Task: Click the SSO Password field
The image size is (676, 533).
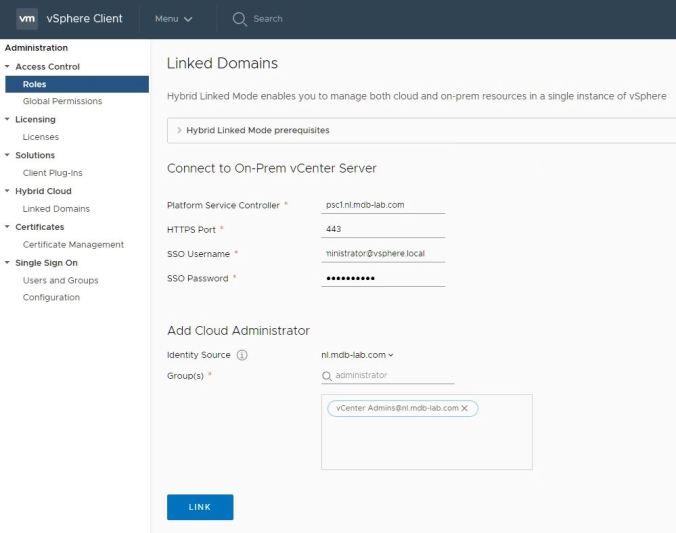Action: 383,278
